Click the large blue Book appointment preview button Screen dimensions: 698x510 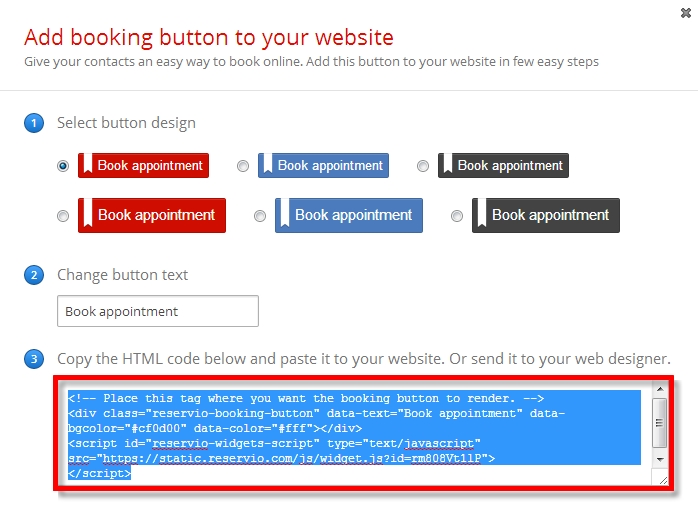[x=349, y=215]
